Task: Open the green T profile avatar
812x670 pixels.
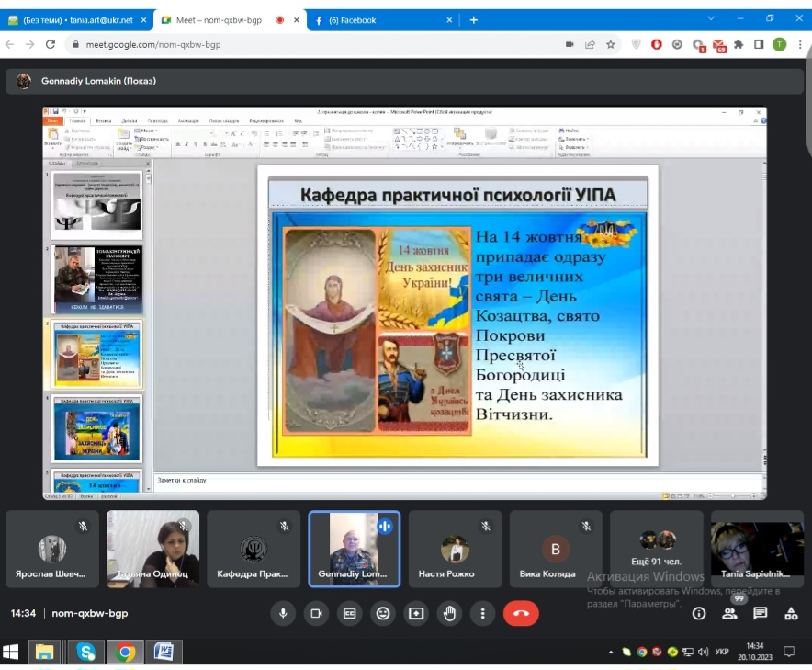Action: click(x=779, y=44)
